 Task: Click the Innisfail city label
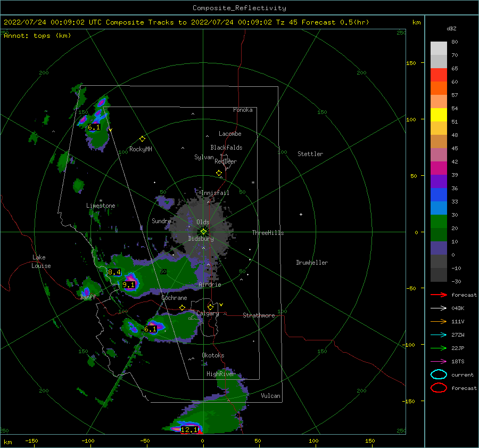point(215,193)
